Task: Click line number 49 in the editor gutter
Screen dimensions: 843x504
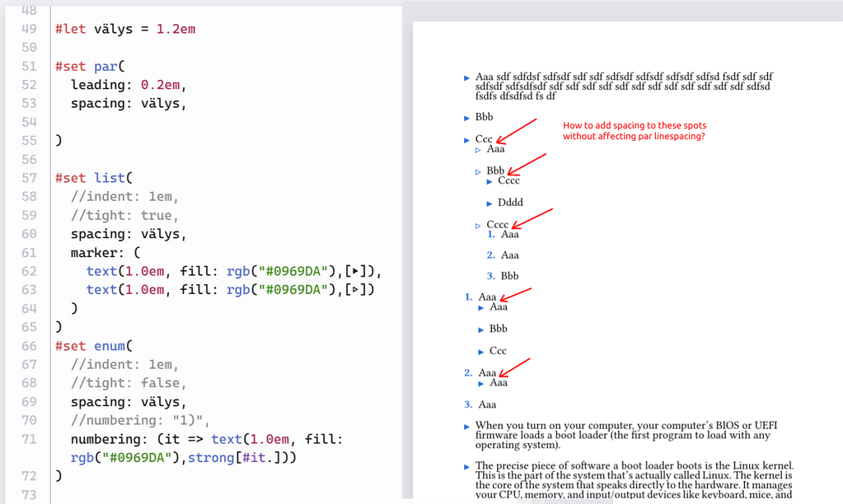Action: [x=29, y=28]
